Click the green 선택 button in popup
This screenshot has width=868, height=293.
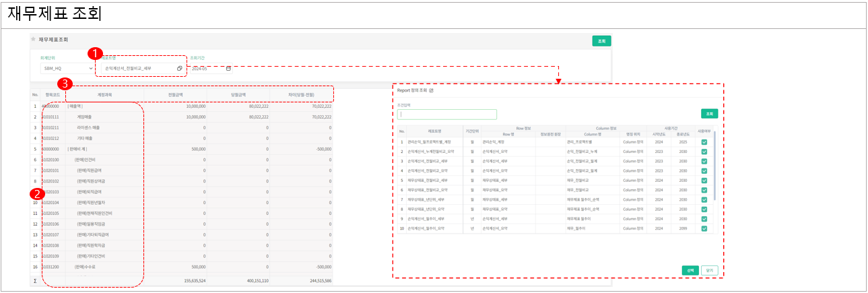(690, 270)
